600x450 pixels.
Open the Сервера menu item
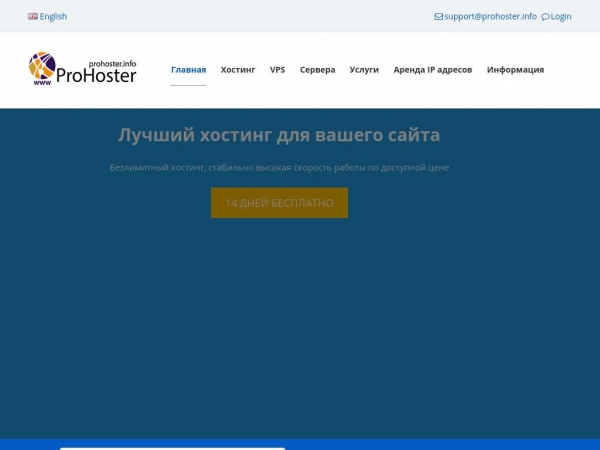pos(317,70)
